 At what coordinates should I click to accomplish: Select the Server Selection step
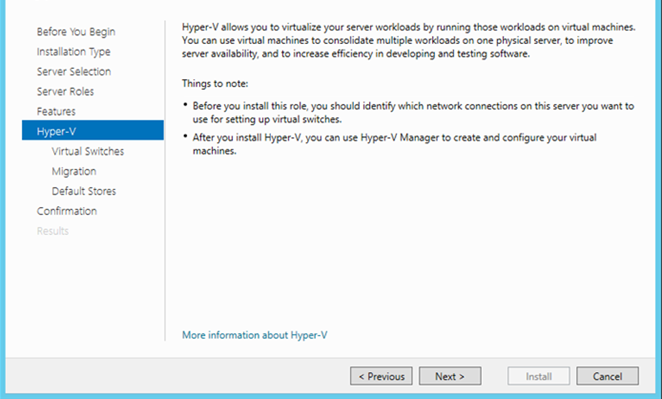click(74, 71)
